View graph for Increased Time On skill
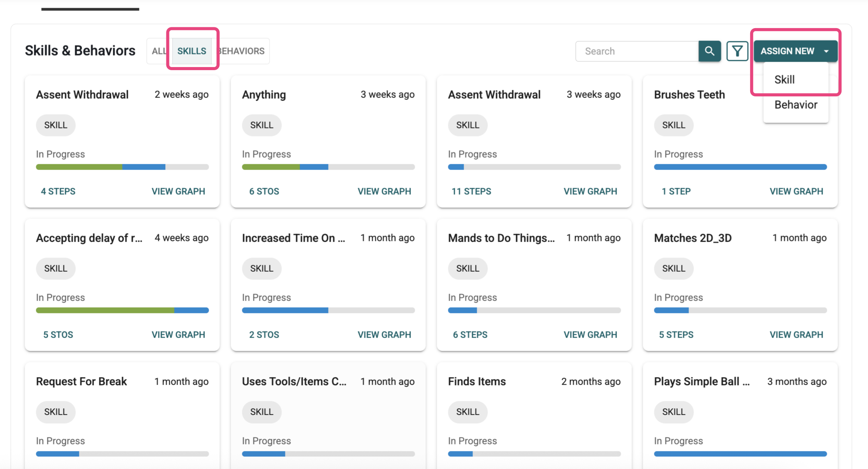This screenshot has height=469, width=868. [x=384, y=335]
